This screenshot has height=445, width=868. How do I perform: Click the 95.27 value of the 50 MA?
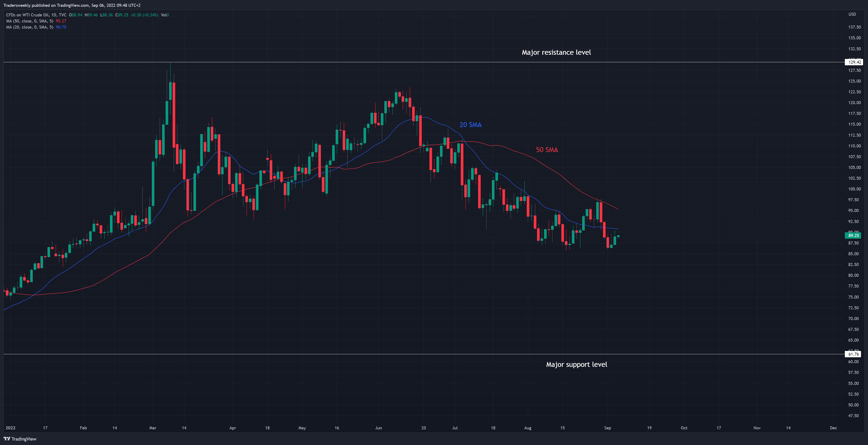pyautogui.click(x=61, y=21)
